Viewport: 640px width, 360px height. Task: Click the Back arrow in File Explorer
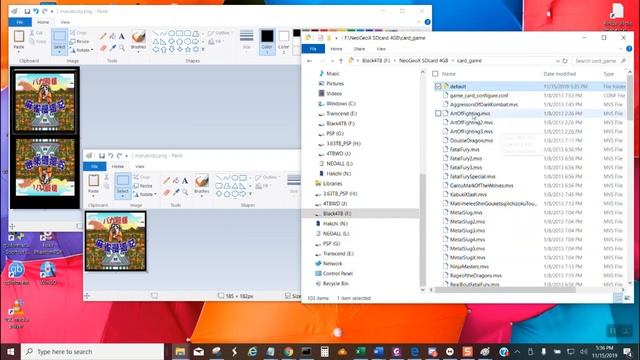point(309,61)
